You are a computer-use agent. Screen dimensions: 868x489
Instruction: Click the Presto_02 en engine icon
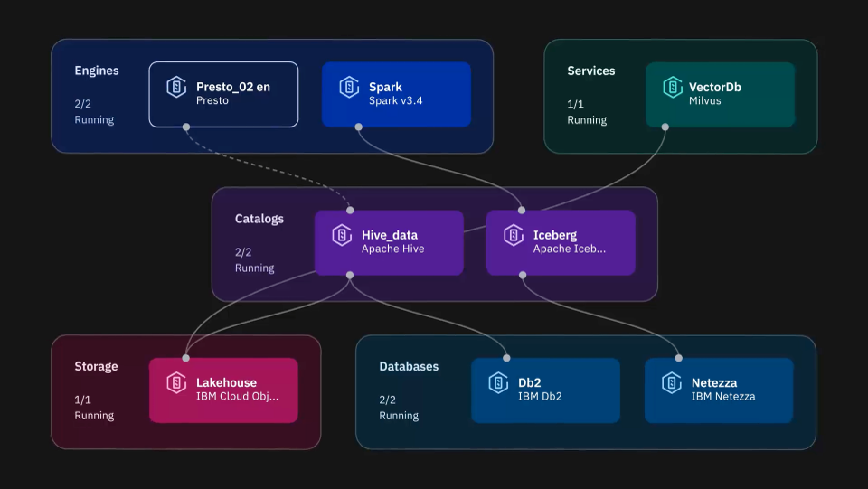(x=176, y=87)
